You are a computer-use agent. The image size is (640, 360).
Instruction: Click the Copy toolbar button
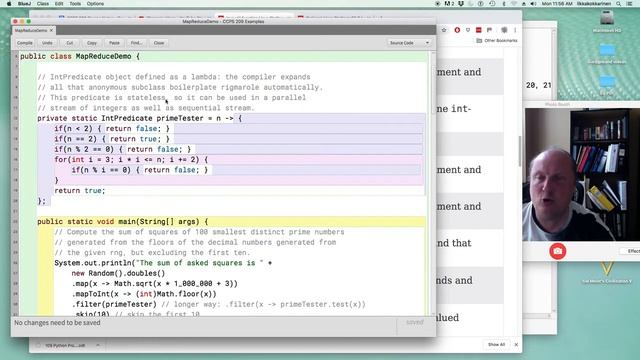(x=92, y=43)
